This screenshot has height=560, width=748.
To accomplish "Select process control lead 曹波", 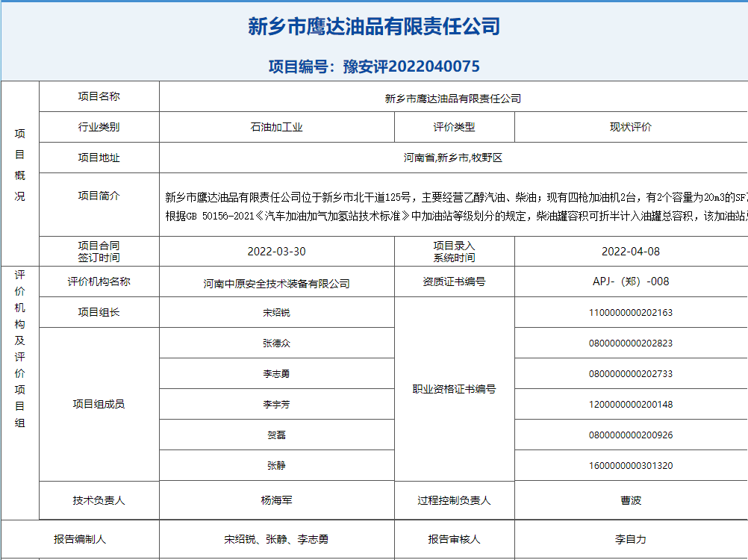I will pyautogui.click(x=631, y=500).
